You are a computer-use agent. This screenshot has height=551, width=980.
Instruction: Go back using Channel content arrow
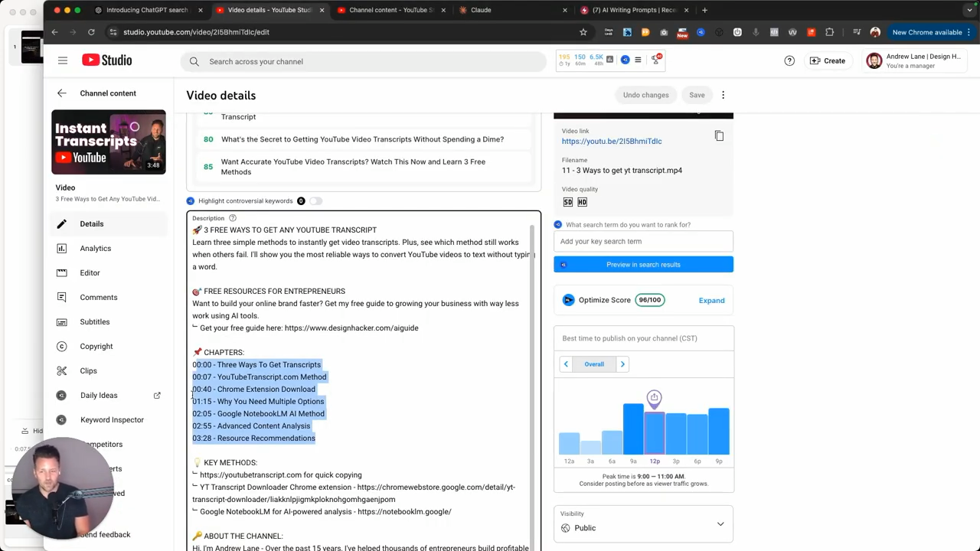[62, 93]
